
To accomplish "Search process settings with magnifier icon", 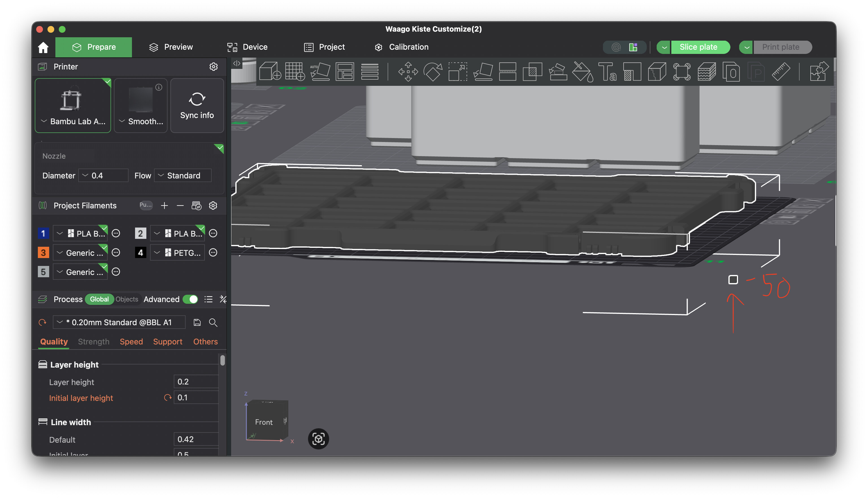I will click(x=213, y=322).
